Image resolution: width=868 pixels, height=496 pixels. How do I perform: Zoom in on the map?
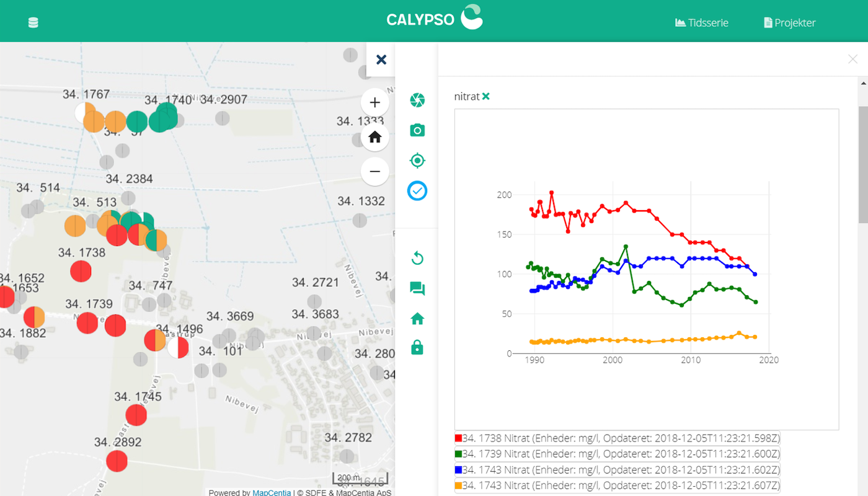click(374, 103)
